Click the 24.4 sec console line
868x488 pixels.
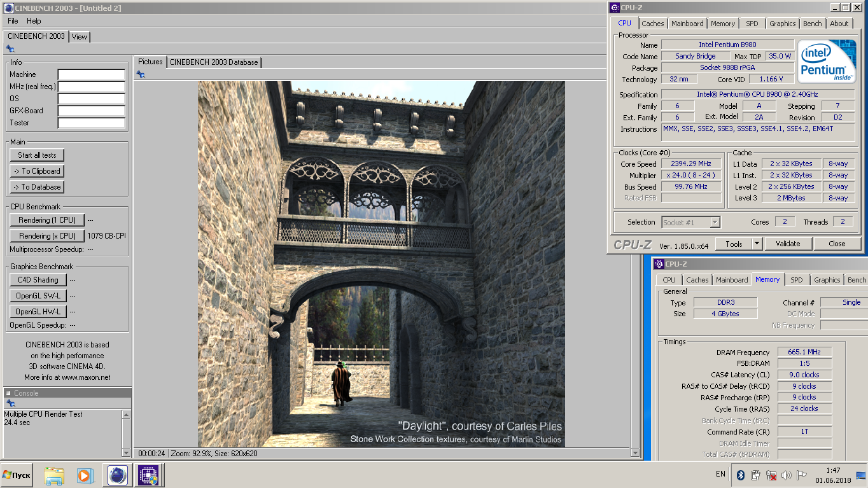coord(17,422)
